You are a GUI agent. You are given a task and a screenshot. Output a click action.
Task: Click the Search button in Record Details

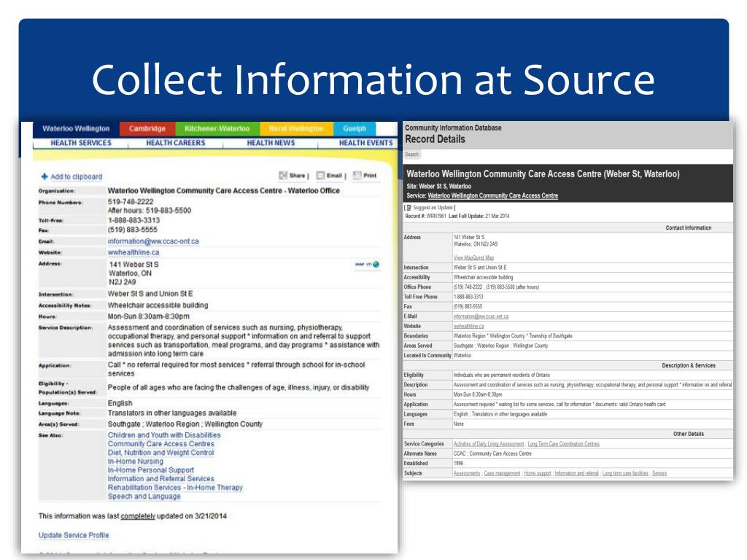point(412,155)
